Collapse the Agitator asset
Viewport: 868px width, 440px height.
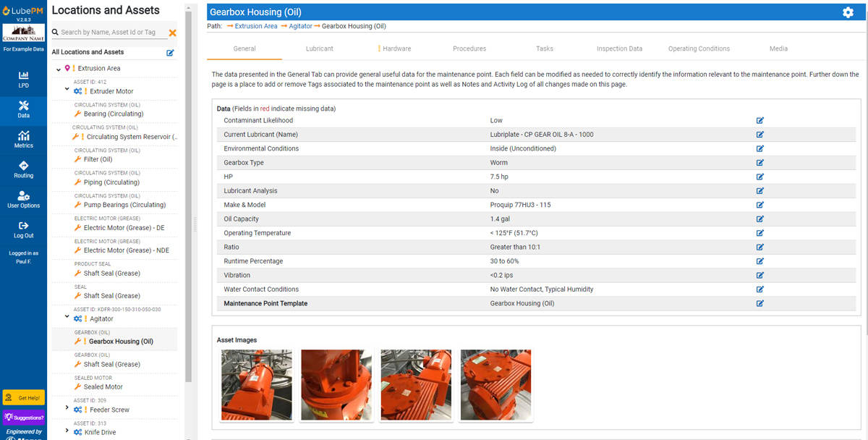click(x=67, y=316)
